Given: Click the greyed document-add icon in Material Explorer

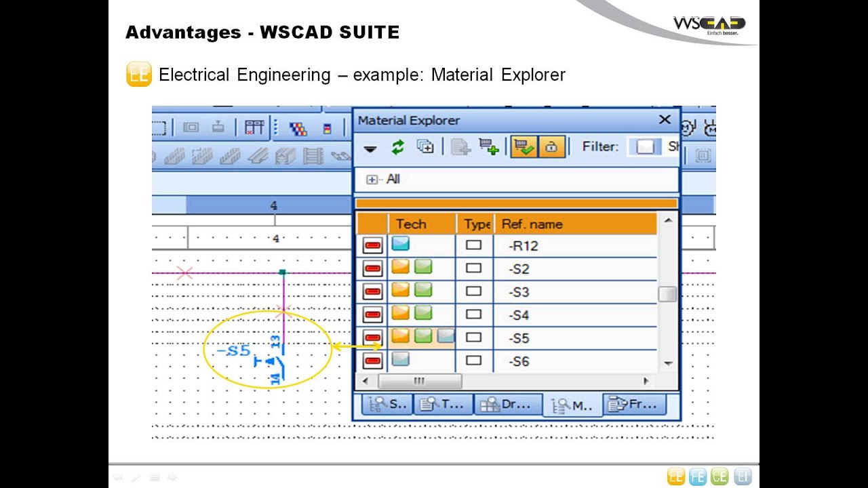Looking at the screenshot, I should 460,146.
